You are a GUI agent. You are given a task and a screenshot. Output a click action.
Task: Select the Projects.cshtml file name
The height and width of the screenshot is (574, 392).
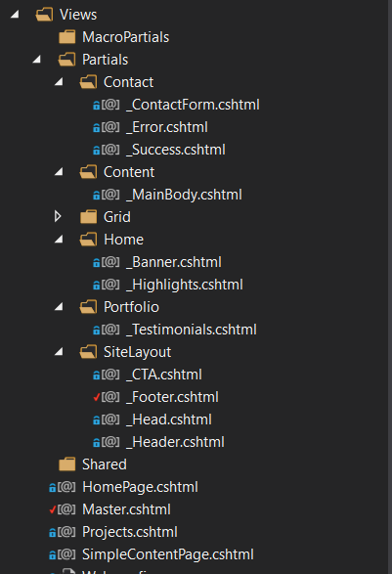(130, 532)
